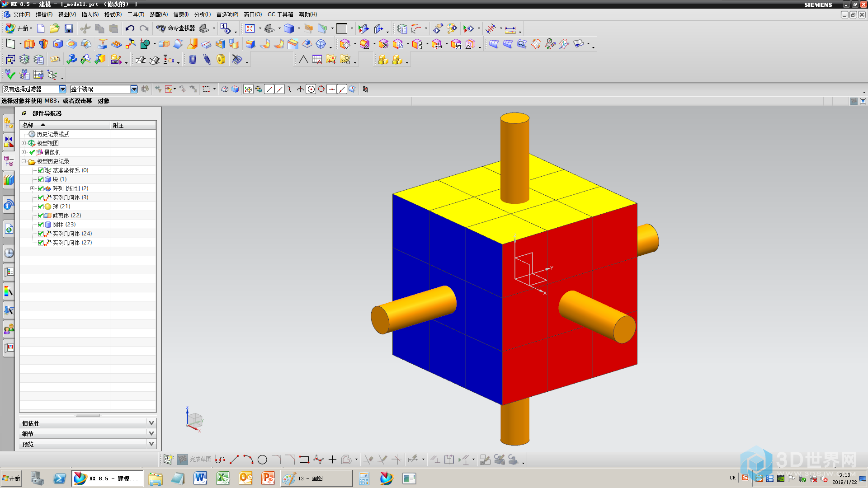
Task: Select the Extrude tool icon
Action: click(29, 44)
